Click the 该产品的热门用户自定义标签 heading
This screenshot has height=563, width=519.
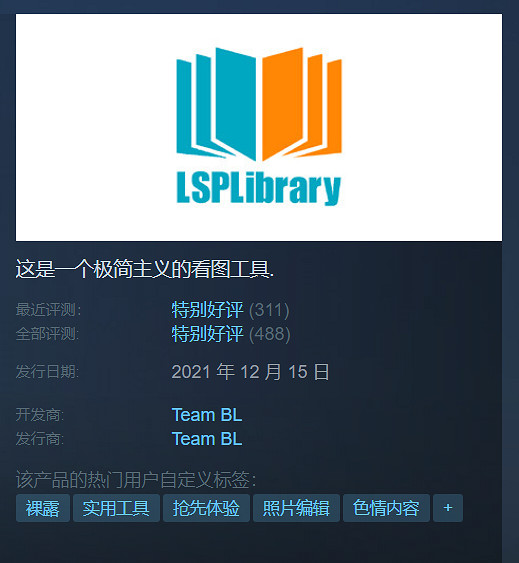point(136,480)
